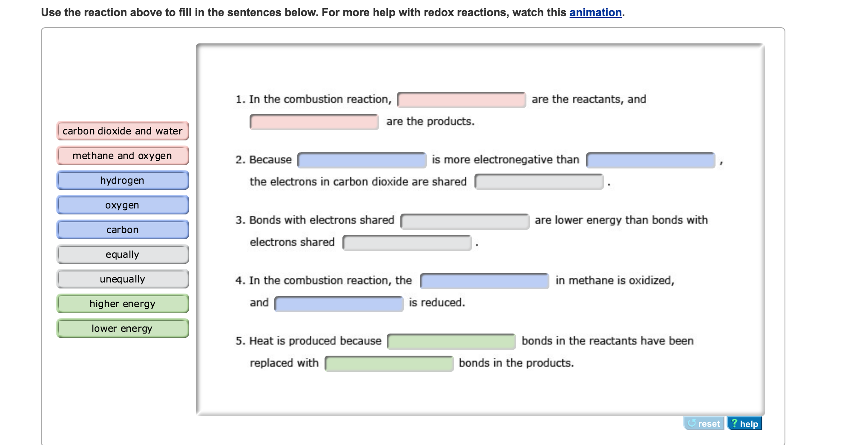Select the "carbon dioxide and water" tile
This screenshot has height=445, width=868.
(x=122, y=131)
